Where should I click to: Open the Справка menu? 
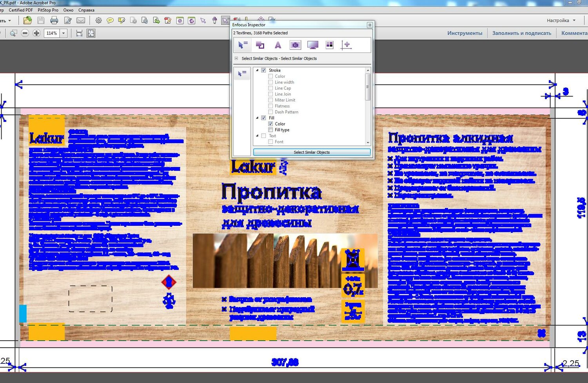click(86, 10)
